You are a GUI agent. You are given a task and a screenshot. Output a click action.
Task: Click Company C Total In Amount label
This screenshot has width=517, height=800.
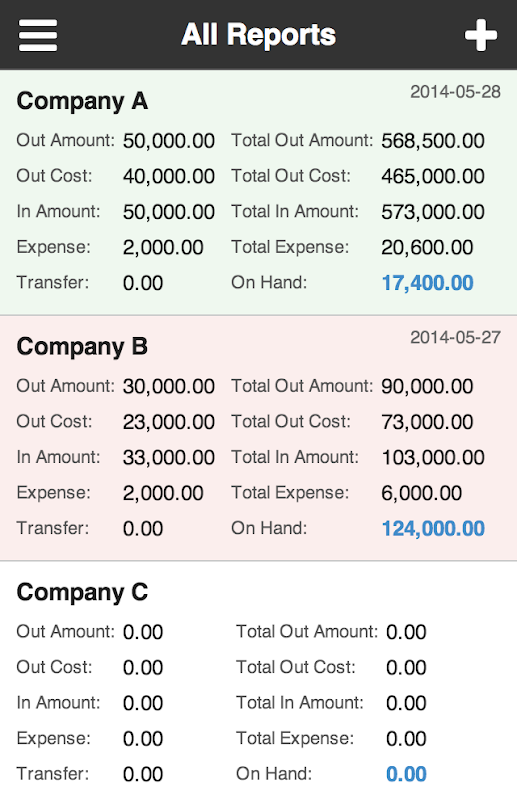[x=300, y=703]
